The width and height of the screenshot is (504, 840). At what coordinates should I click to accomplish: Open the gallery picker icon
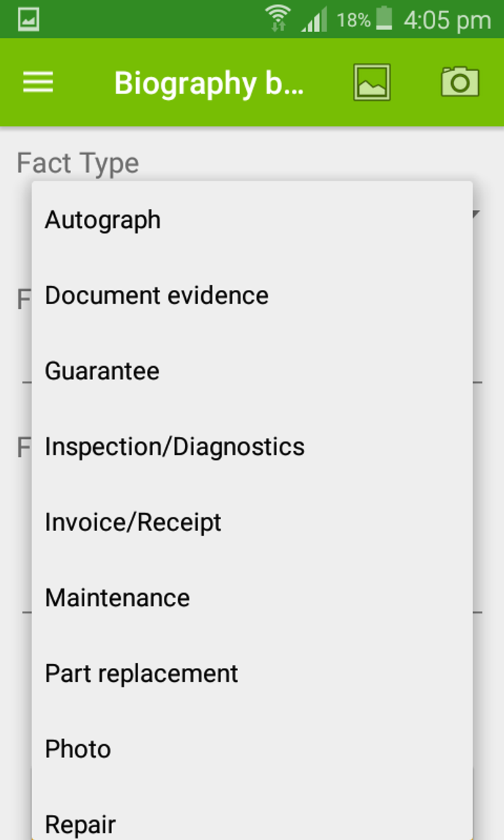point(372,82)
